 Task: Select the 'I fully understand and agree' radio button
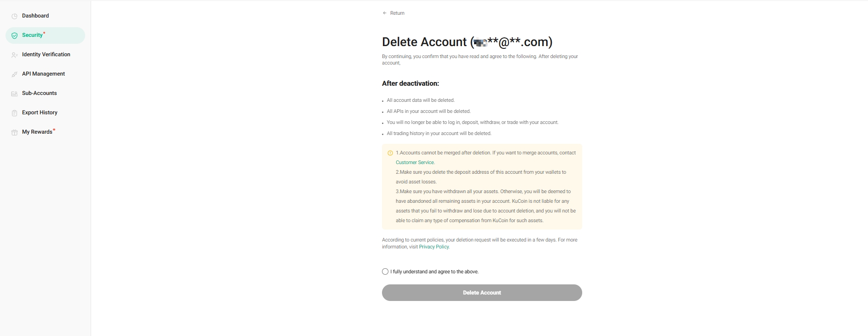(385, 271)
